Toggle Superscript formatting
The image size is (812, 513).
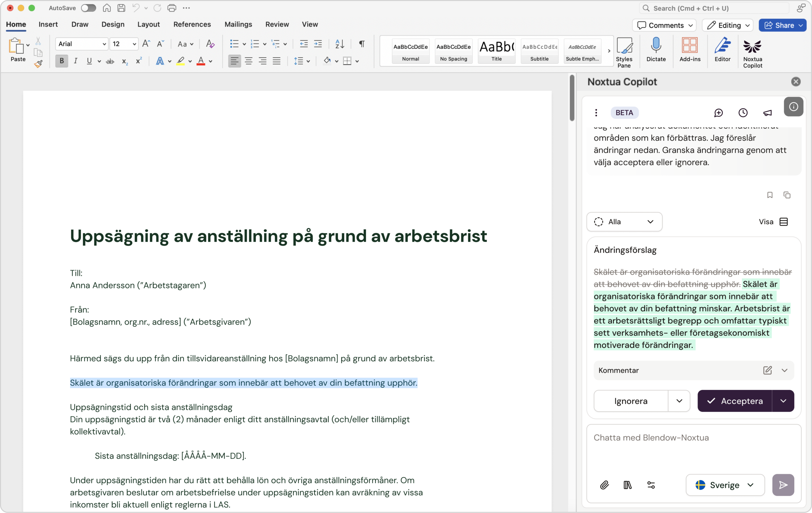[x=139, y=61]
